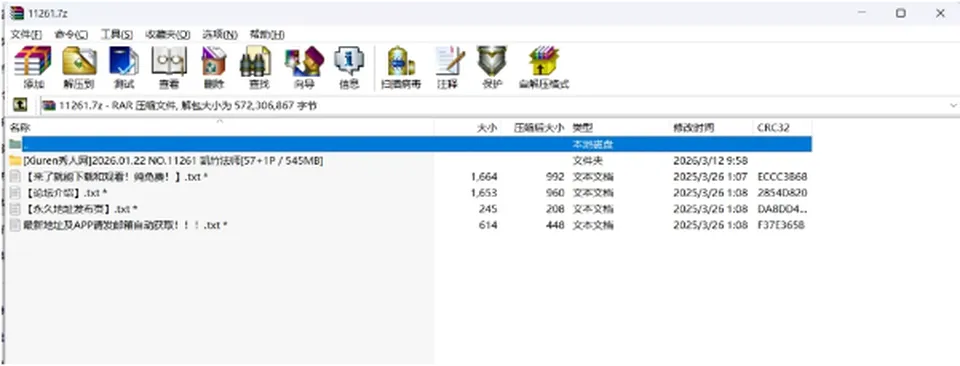960x366 pixels.
Task: Click the 删除 (Delete) trash icon
Action: point(214,67)
